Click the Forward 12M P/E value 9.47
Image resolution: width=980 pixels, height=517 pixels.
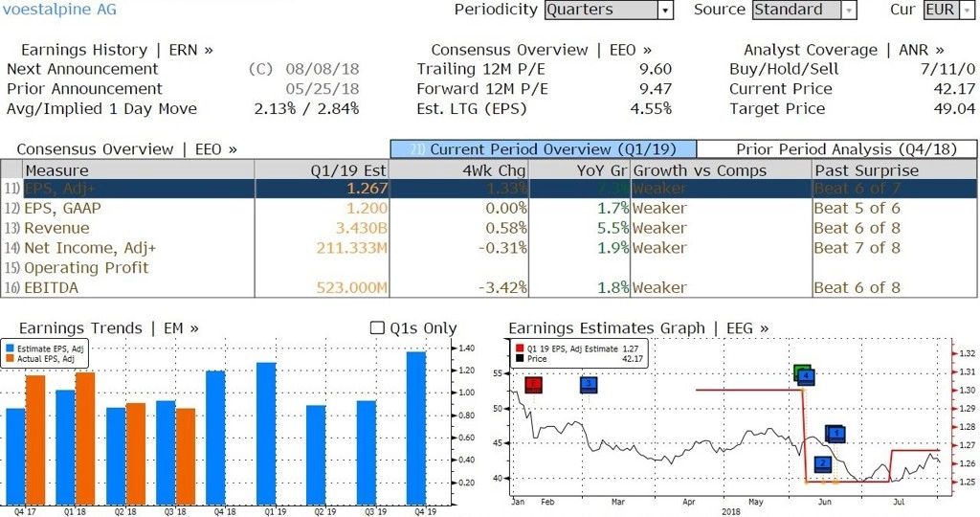point(656,89)
